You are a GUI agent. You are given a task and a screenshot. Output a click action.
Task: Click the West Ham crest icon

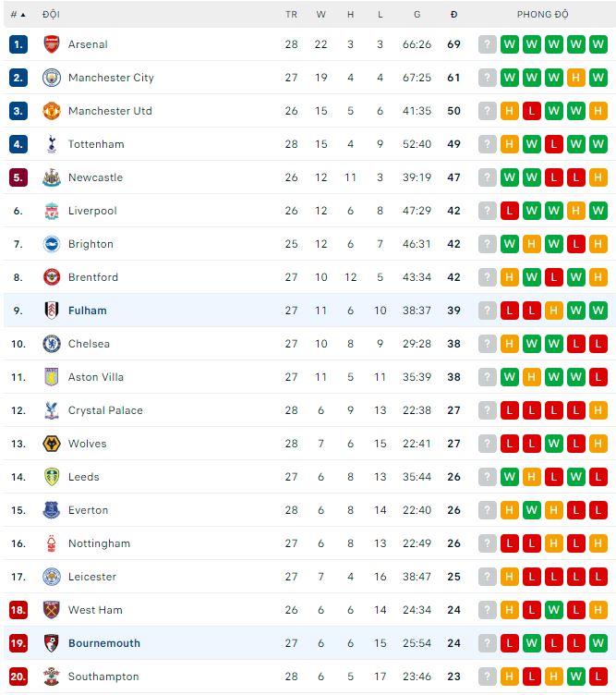52,610
